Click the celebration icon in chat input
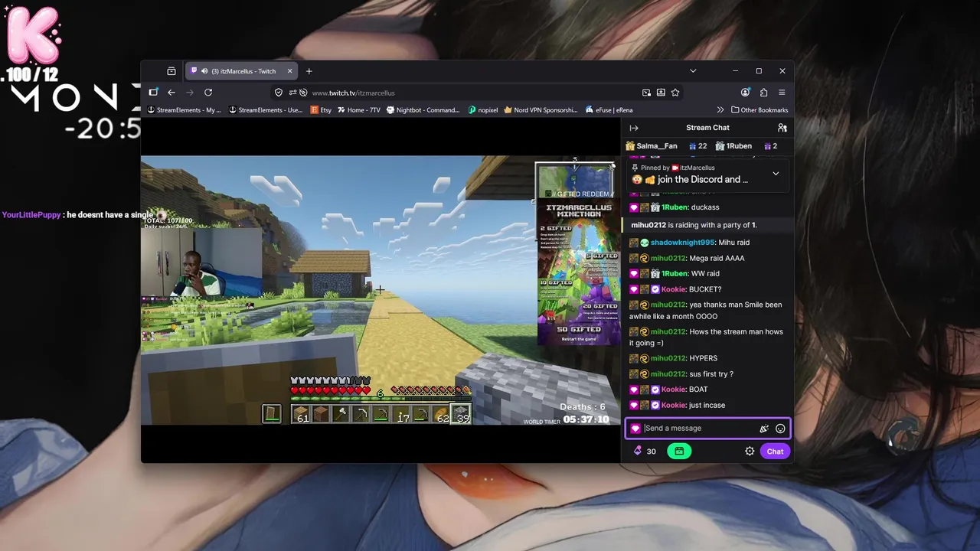The height and width of the screenshot is (551, 980). coord(763,429)
